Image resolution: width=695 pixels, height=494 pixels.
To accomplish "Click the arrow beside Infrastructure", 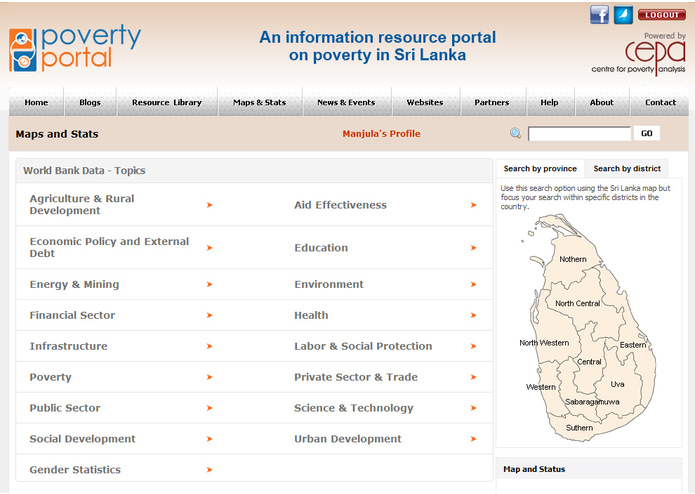I will tap(210, 346).
